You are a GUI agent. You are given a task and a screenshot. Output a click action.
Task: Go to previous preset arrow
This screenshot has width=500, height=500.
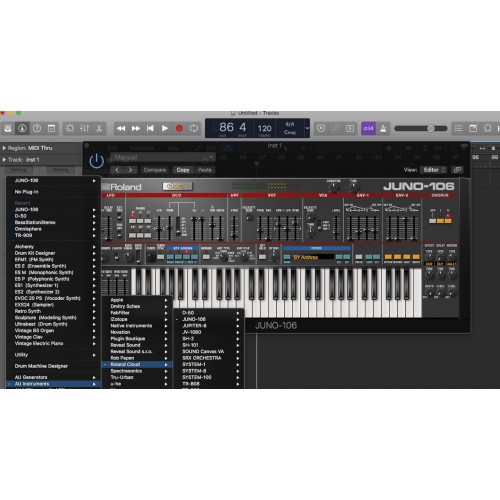tap(117, 170)
